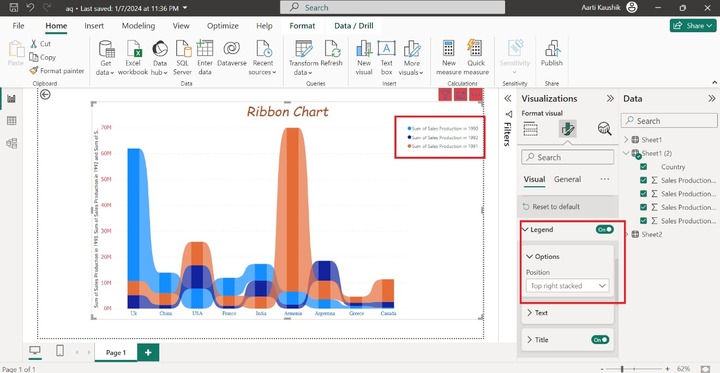
Task: Click the back arrow on the canvas
Action: pyautogui.click(x=45, y=95)
